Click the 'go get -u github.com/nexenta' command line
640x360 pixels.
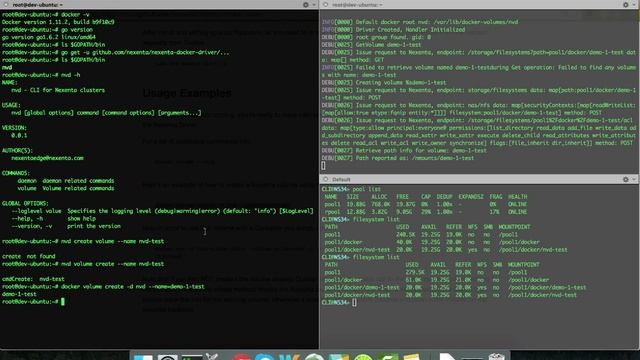[116, 52]
